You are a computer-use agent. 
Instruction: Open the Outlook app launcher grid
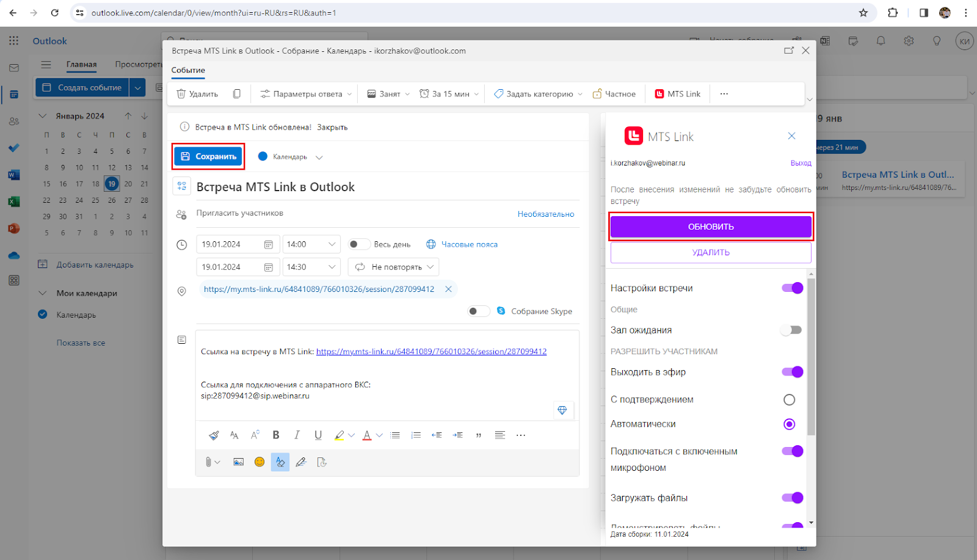pyautogui.click(x=13, y=41)
